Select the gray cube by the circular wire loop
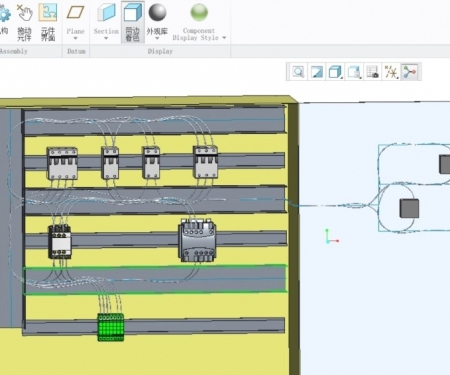 coord(409,208)
